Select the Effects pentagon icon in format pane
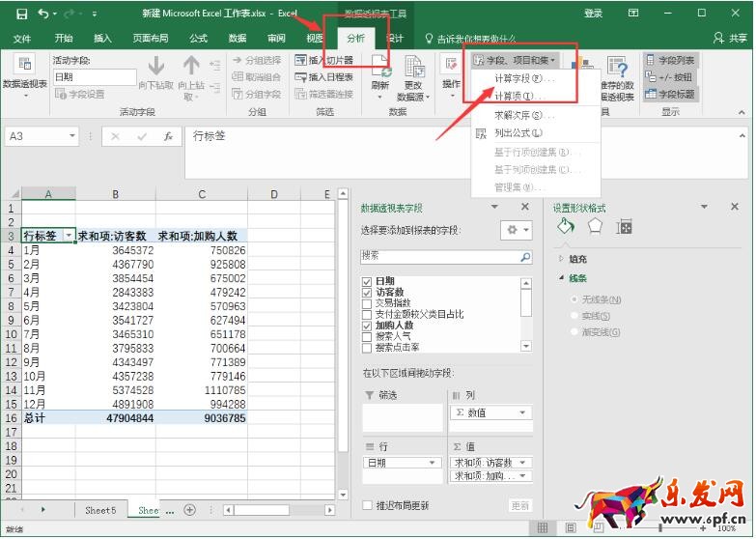Viewport: 756px width, 539px height. 595,226
